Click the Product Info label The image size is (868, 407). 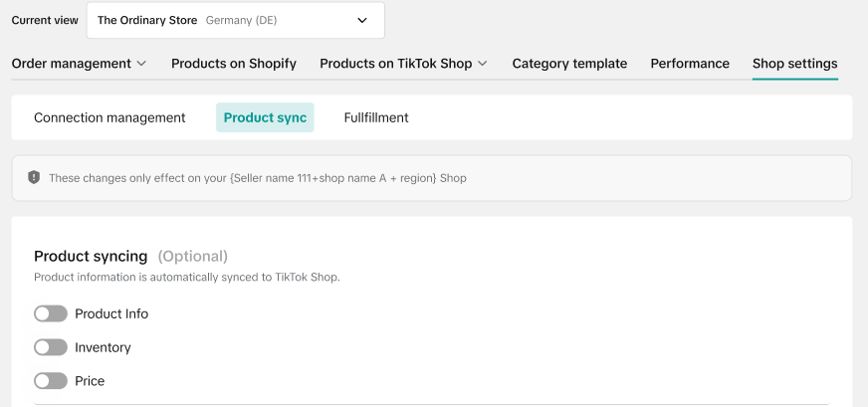click(111, 314)
